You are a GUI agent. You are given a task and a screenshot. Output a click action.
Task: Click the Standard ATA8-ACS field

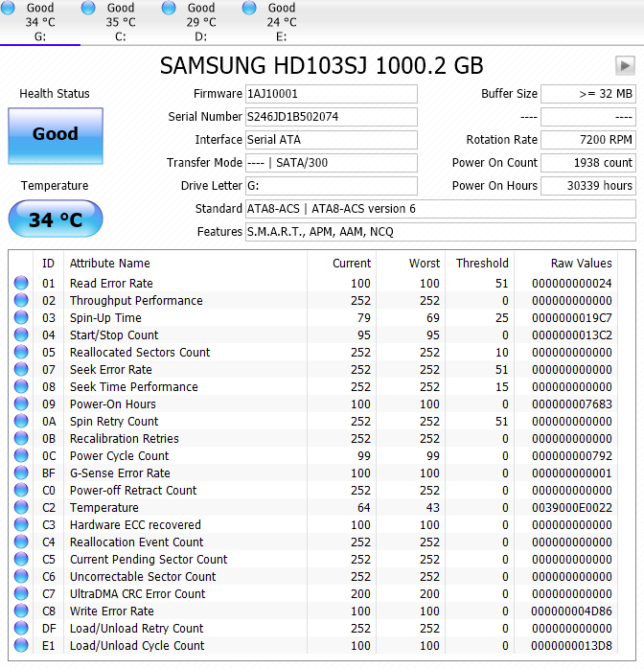click(x=441, y=209)
